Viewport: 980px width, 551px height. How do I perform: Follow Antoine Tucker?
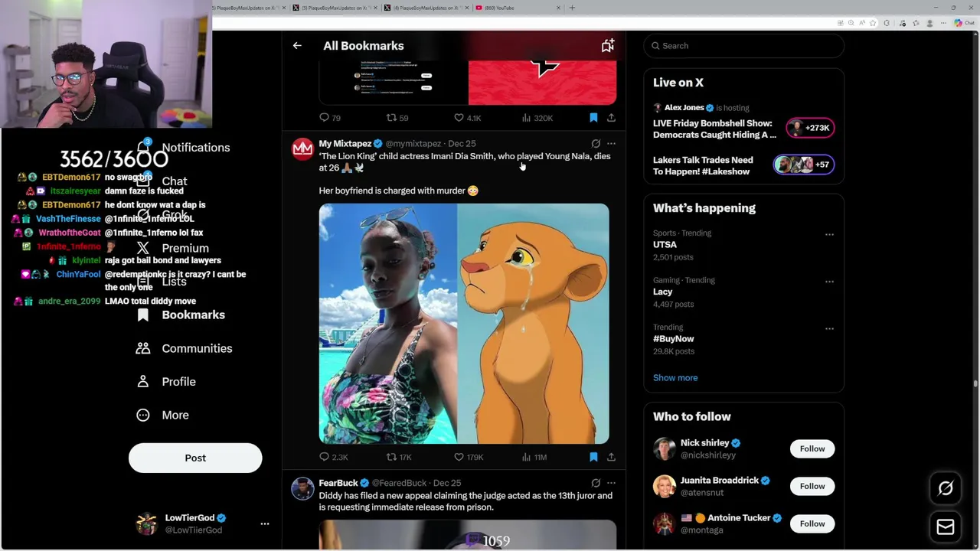coord(812,523)
